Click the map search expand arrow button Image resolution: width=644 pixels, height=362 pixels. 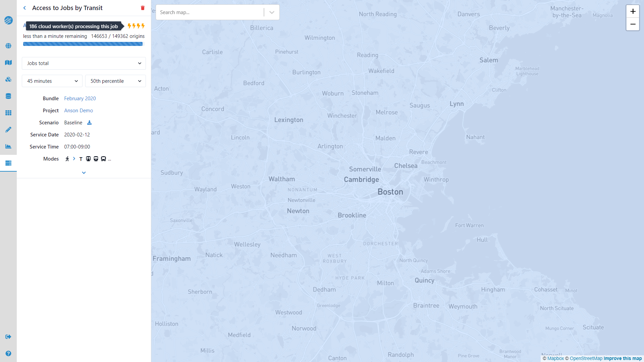[272, 12]
